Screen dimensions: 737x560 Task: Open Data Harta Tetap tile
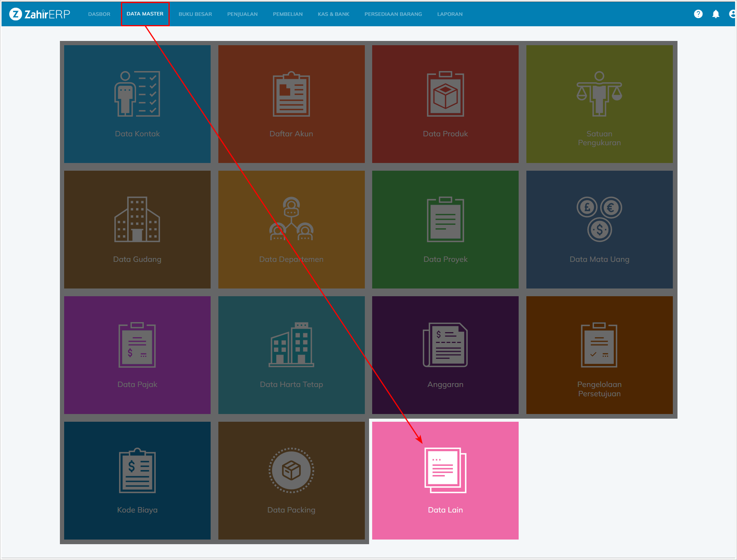tap(291, 355)
